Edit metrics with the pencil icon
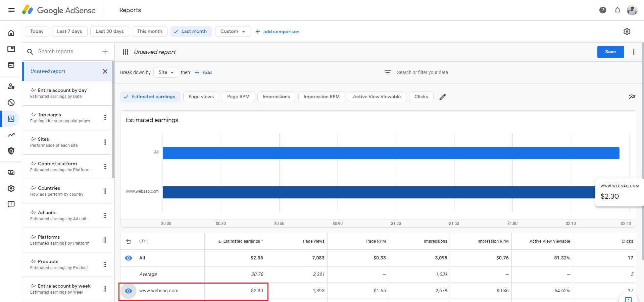The width and height of the screenshot is (644, 302). 443,97
